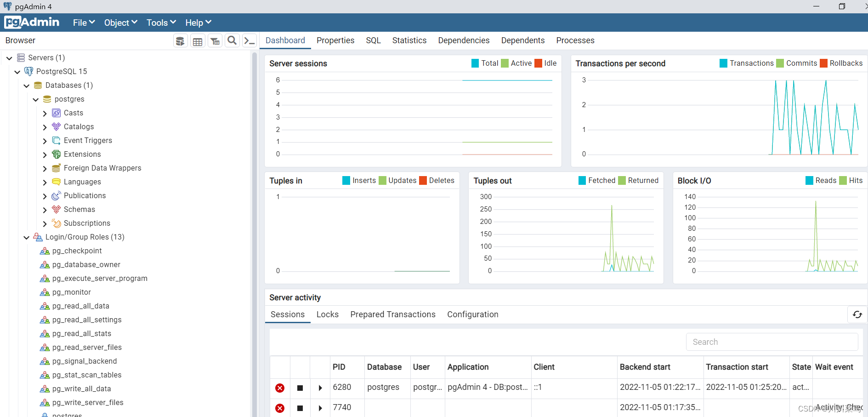
Task: Click the View Data table icon
Action: tap(198, 41)
